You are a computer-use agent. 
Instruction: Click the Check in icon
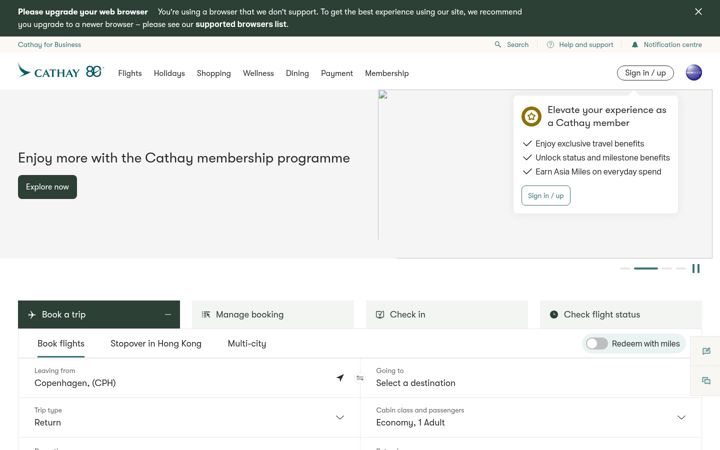coord(380,315)
